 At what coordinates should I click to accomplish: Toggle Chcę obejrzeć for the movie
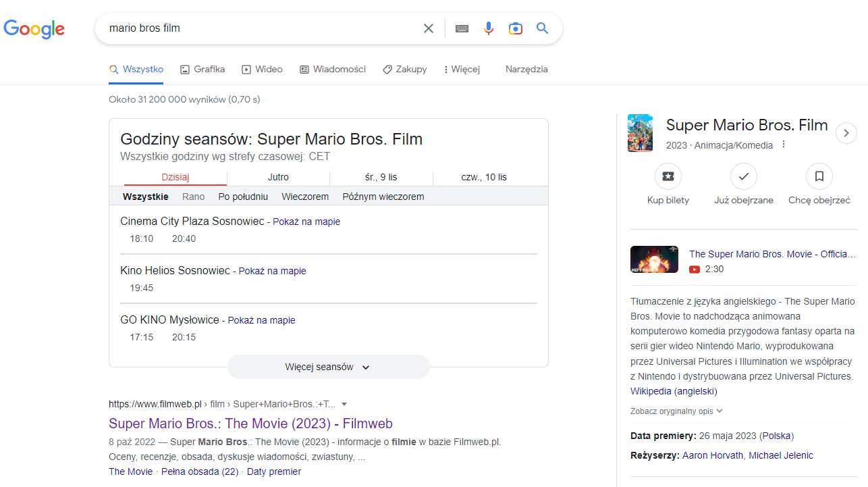819,176
